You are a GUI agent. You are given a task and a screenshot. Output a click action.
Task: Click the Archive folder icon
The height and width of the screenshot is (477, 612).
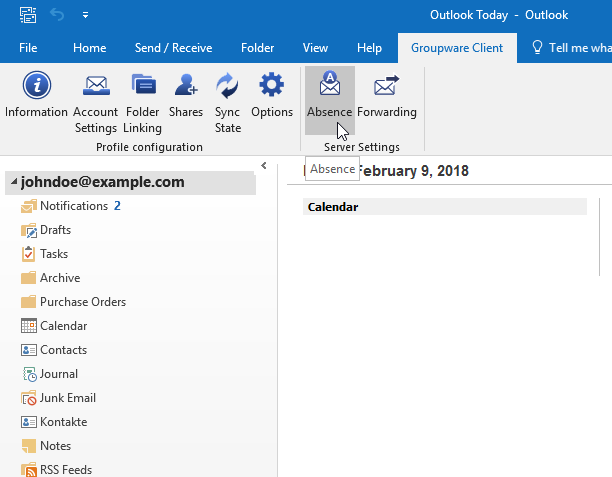(28, 278)
